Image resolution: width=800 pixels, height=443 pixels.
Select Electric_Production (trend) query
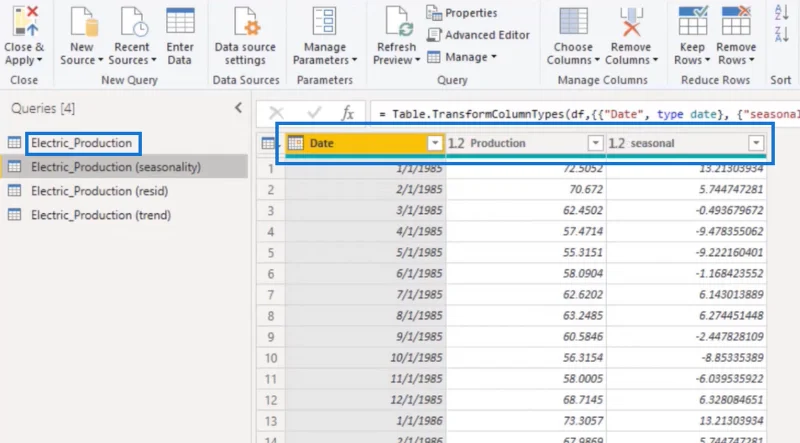click(x=101, y=215)
